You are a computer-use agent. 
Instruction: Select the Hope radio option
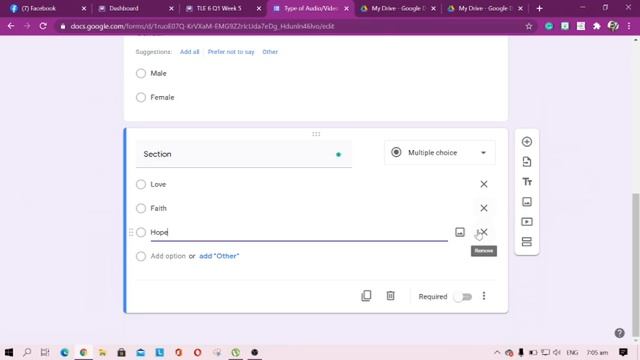pyautogui.click(x=141, y=232)
